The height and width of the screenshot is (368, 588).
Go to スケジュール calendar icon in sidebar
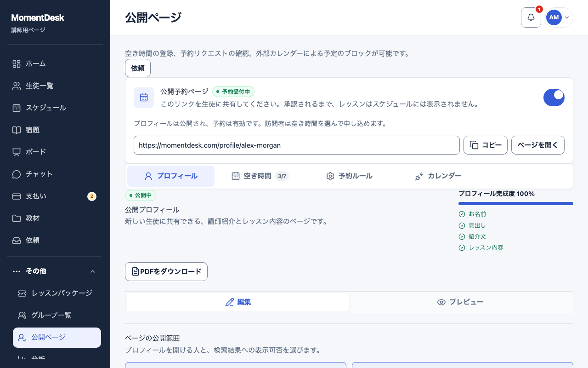[x=17, y=108]
